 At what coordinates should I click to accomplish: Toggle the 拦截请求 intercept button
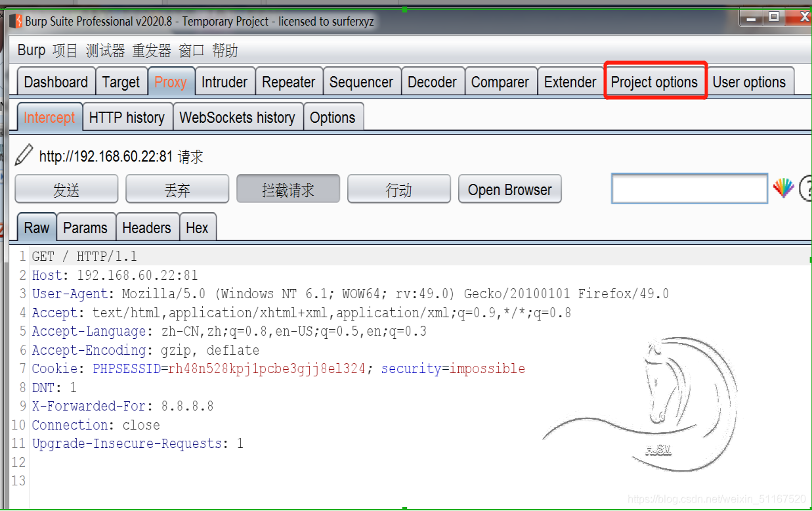point(288,189)
